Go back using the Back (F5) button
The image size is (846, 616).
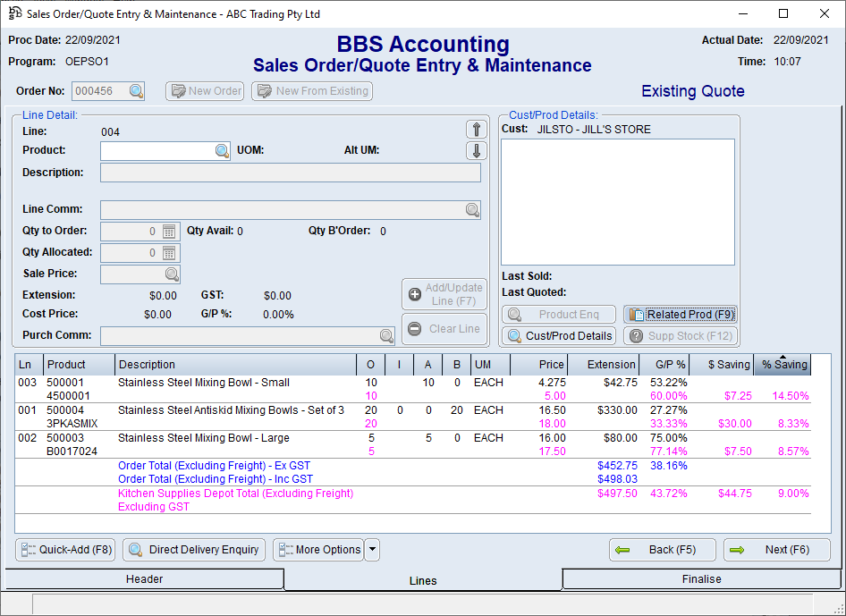(663, 550)
